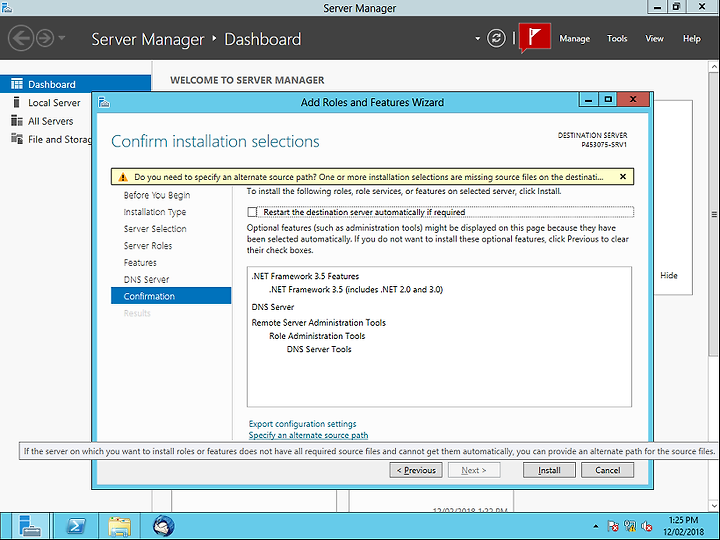
Task: Click the Server Manager title bar icon
Action: [x=6, y=7]
